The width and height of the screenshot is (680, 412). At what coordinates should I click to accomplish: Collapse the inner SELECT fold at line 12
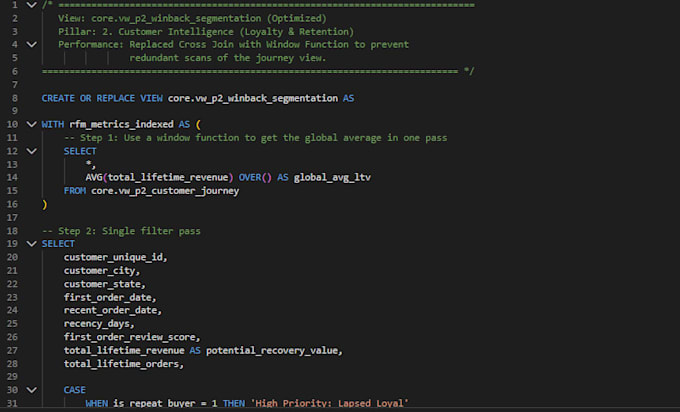click(x=31, y=151)
